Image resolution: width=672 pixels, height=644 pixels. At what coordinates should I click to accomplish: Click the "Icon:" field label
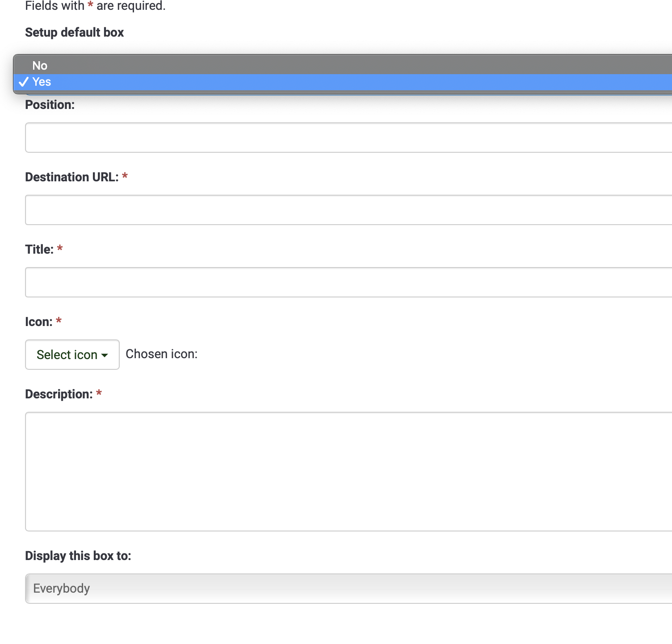pos(38,322)
